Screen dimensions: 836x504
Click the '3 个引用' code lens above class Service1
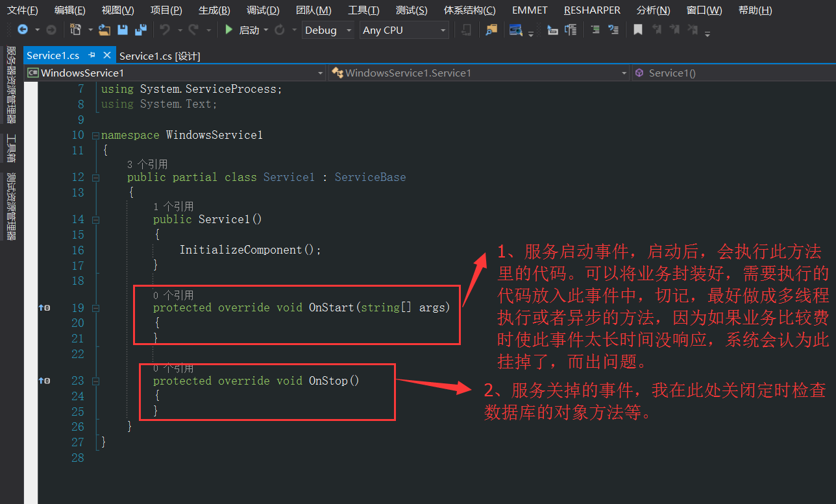(147, 164)
